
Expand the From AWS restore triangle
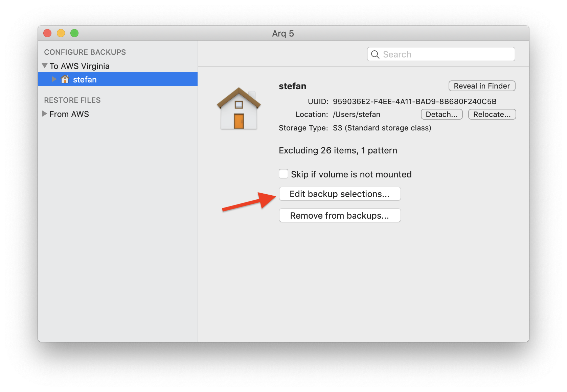coord(45,114)
